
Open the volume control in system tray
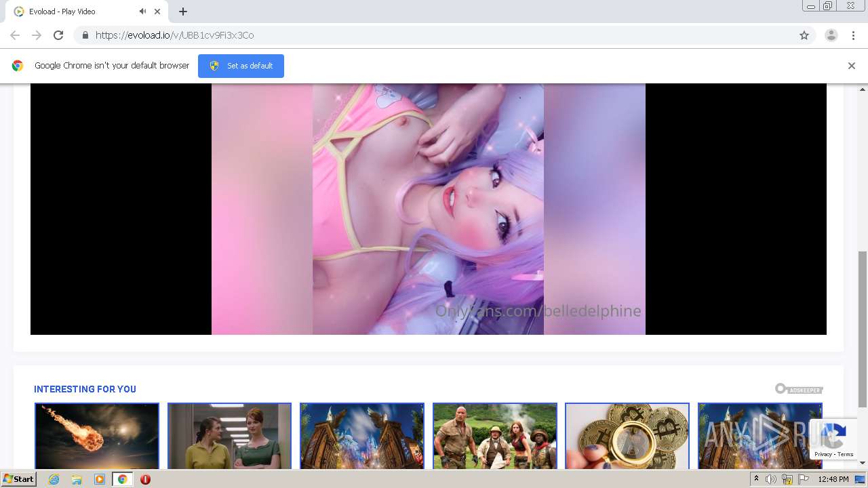click(x=771, y=479)
